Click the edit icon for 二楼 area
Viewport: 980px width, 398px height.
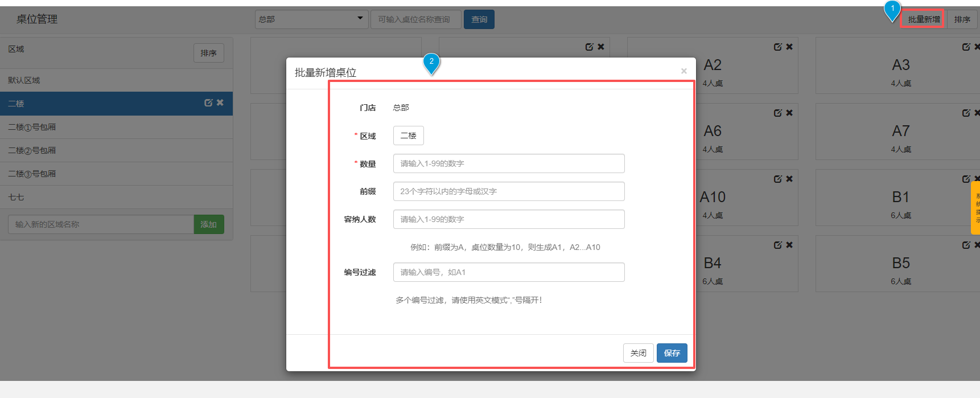[208, 102]
